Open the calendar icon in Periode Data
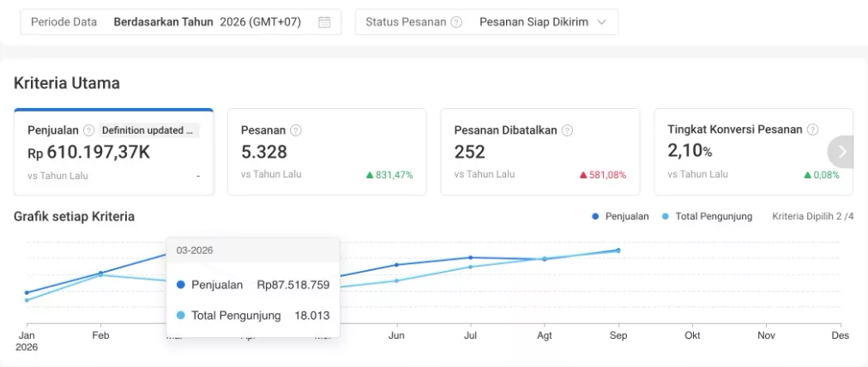 [x=324, y=22]
